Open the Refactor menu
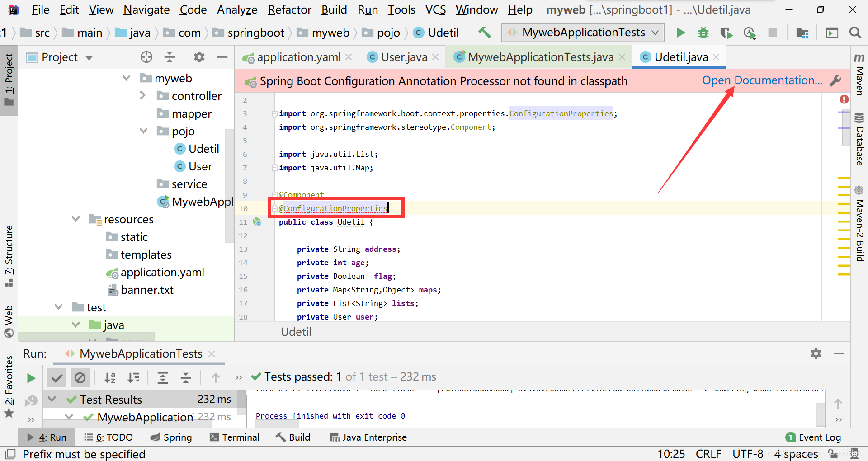 289,9
